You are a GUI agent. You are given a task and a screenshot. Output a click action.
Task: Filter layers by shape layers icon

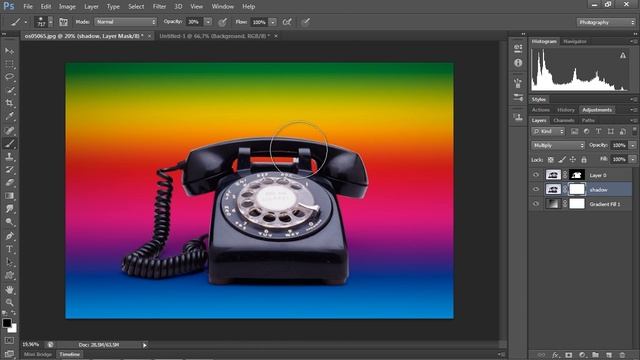611,131
